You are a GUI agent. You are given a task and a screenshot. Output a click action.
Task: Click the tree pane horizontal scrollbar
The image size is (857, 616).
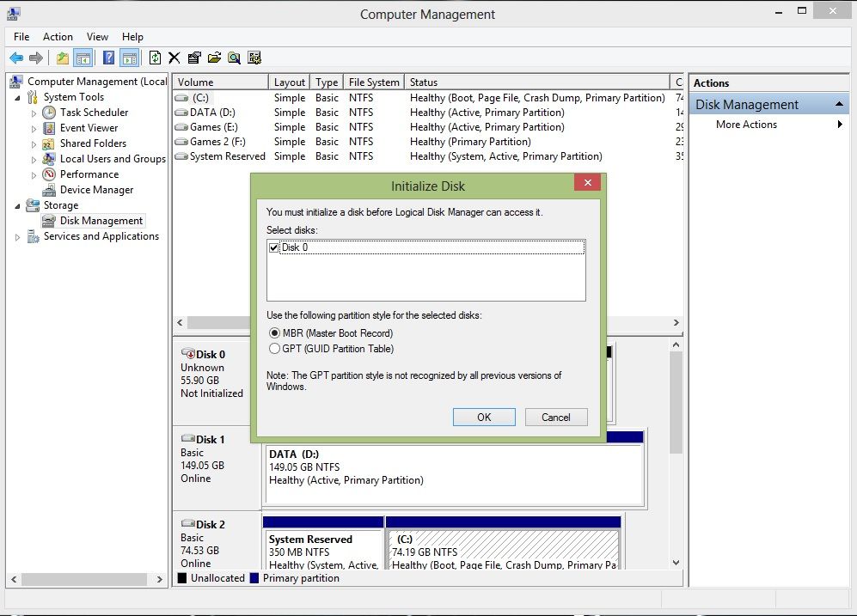tap(86, 579)
